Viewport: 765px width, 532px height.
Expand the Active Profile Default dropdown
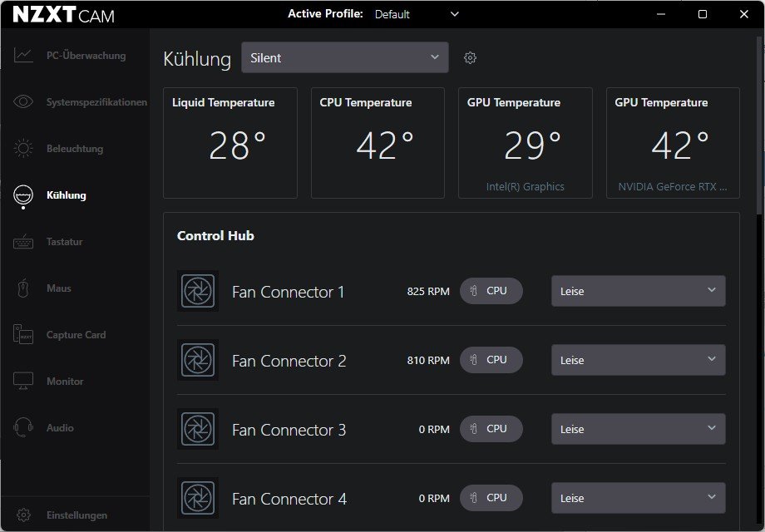417,14
